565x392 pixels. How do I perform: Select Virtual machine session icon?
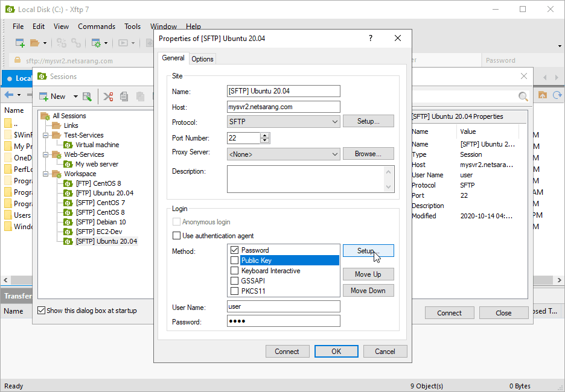click(68, 145)
